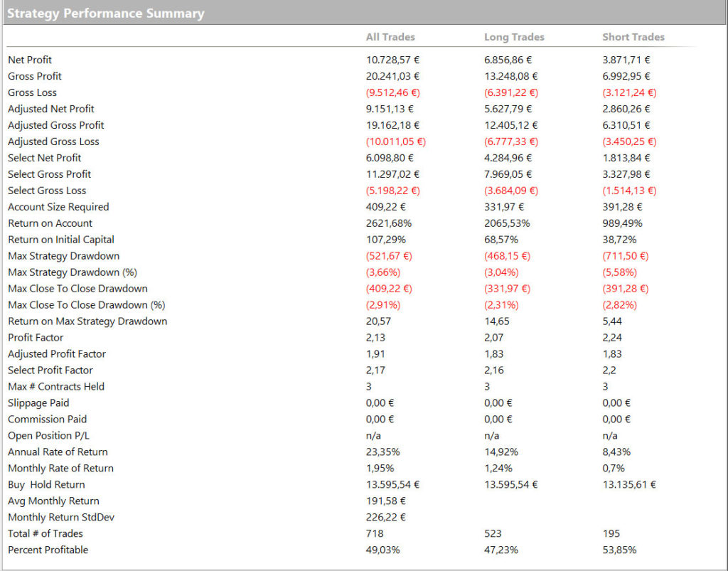Select the Adjusted Gross Profit label

[55, 125]
